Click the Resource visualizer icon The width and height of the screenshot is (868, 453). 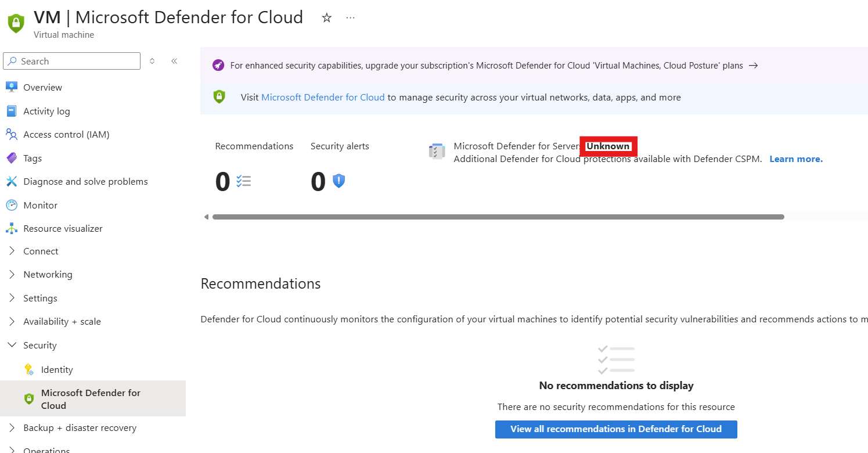click(12, 228)
